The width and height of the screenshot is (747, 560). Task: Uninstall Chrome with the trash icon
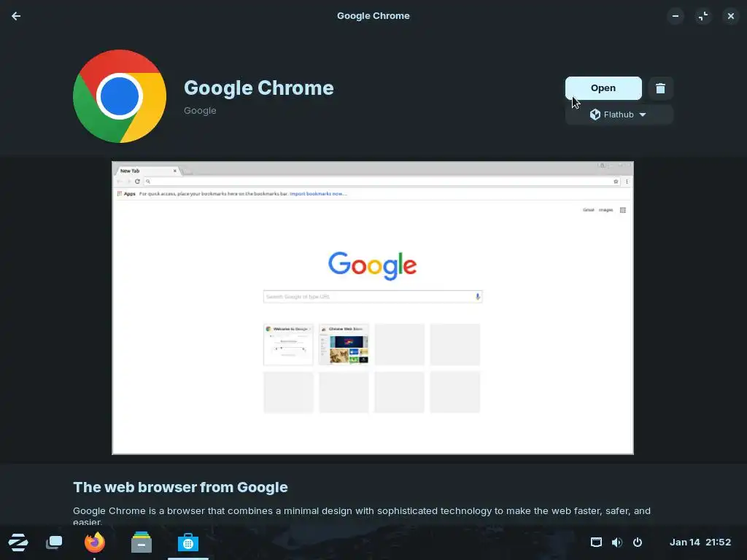point(660,88)
